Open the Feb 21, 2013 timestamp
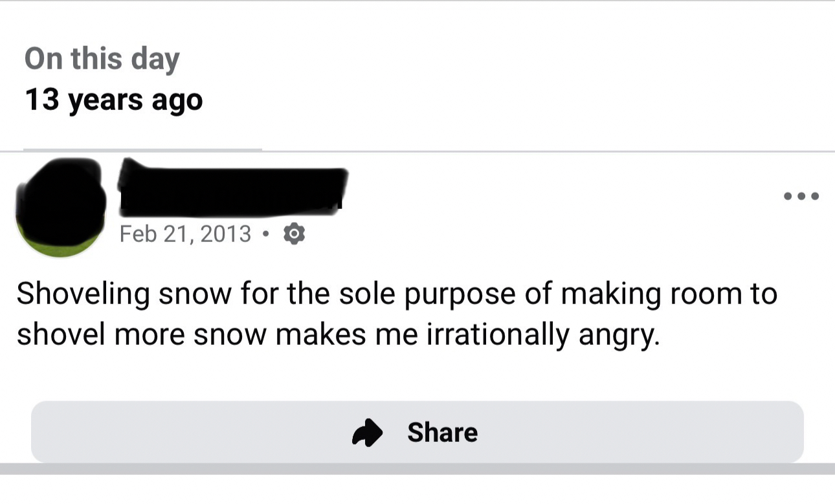The width and height of the screenshot is (835, 504). click(x=185, y=234)
